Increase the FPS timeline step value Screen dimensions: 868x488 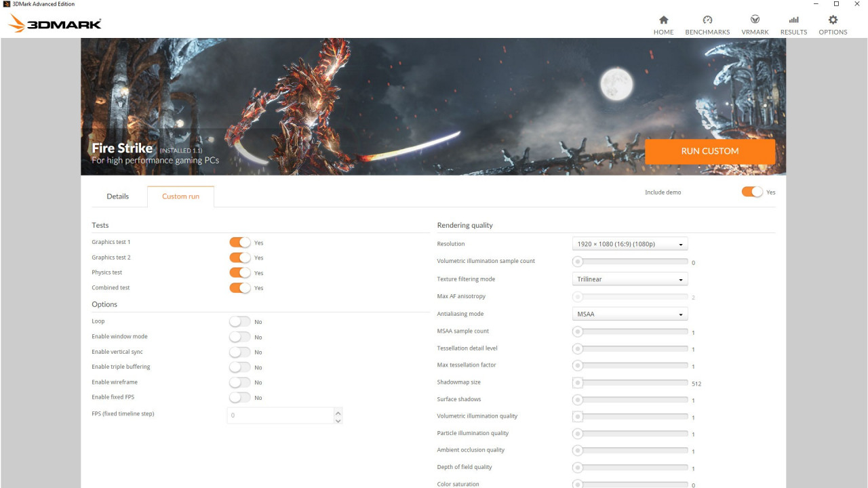click(x=338, y=411)
